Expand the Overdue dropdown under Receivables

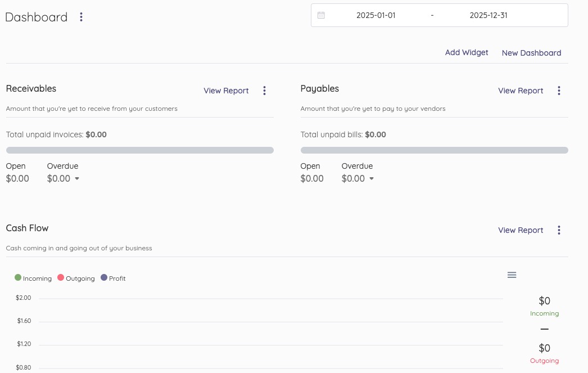tap(76, 178)
